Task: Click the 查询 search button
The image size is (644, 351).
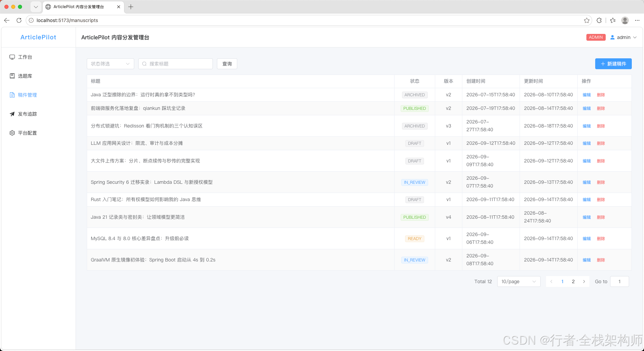Action: pyautogui.click(x=227, y=64)
